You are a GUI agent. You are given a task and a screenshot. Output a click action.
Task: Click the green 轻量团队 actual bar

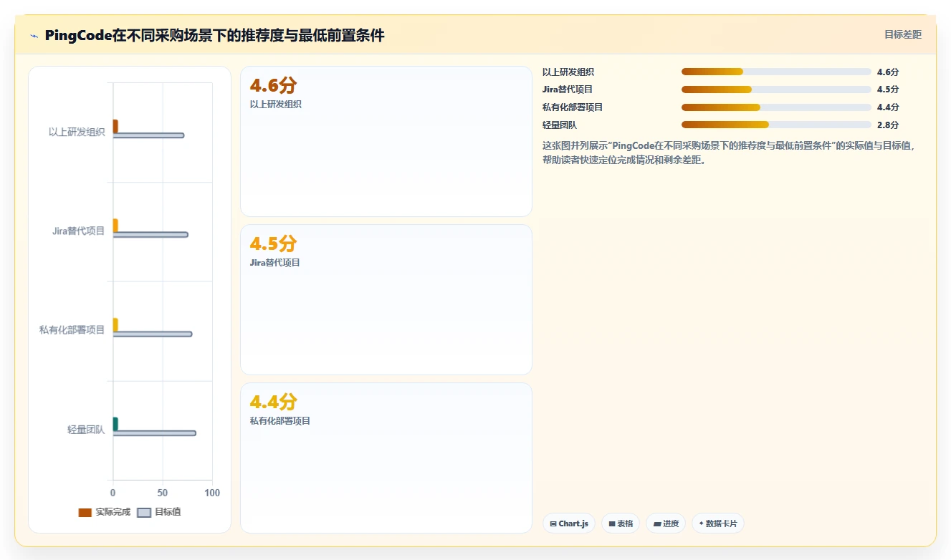point(115,424)
